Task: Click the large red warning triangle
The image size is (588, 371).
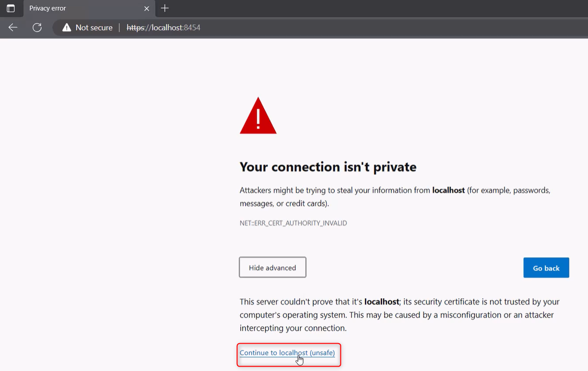Action: coord(258,116)
